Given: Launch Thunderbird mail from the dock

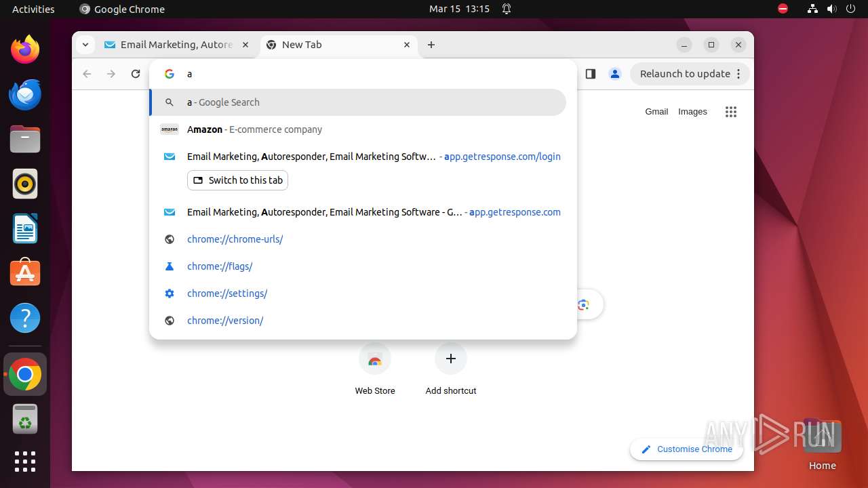Looking at the screenshot, I should click(25, 94).
